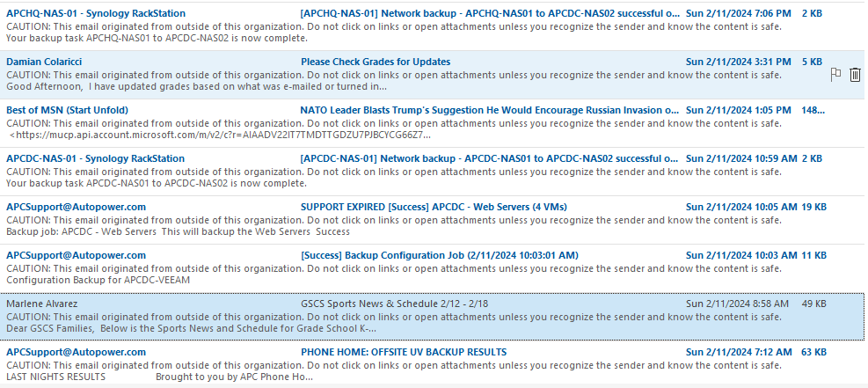Click the MSN mucp.api.account.microsoft.com link preview
Viewport: 868px width, 388px height.
[220, 135]
